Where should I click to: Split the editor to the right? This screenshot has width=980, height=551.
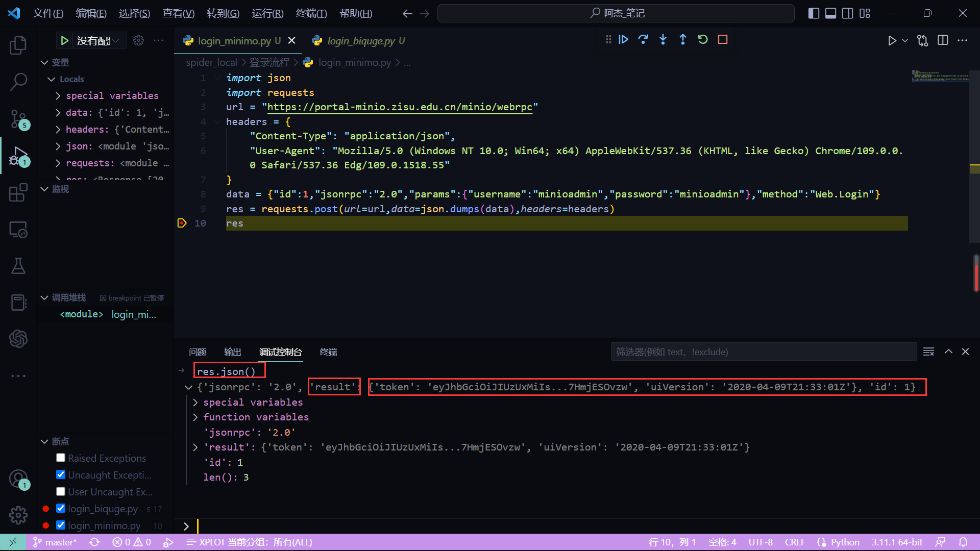(943, 40)
